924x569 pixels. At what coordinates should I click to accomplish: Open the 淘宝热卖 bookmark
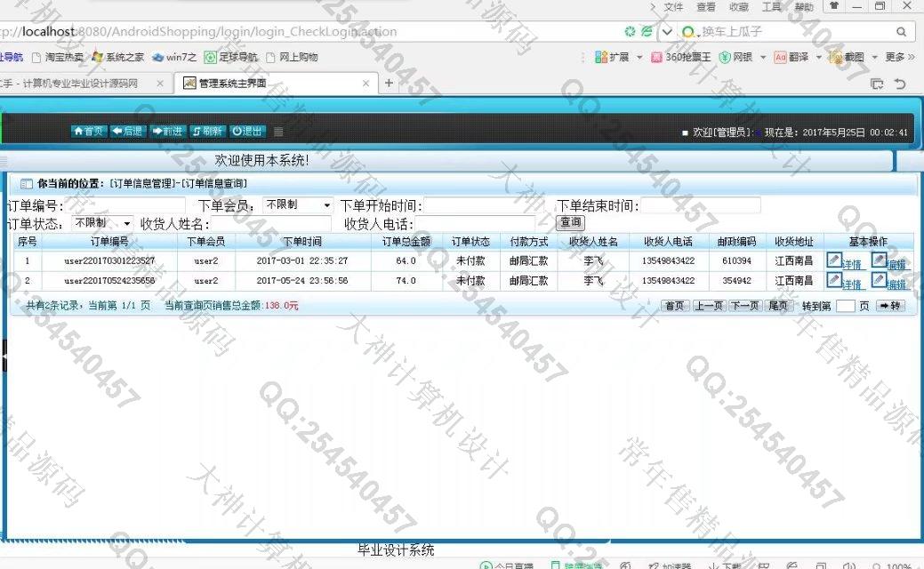(x=58, y=57)
